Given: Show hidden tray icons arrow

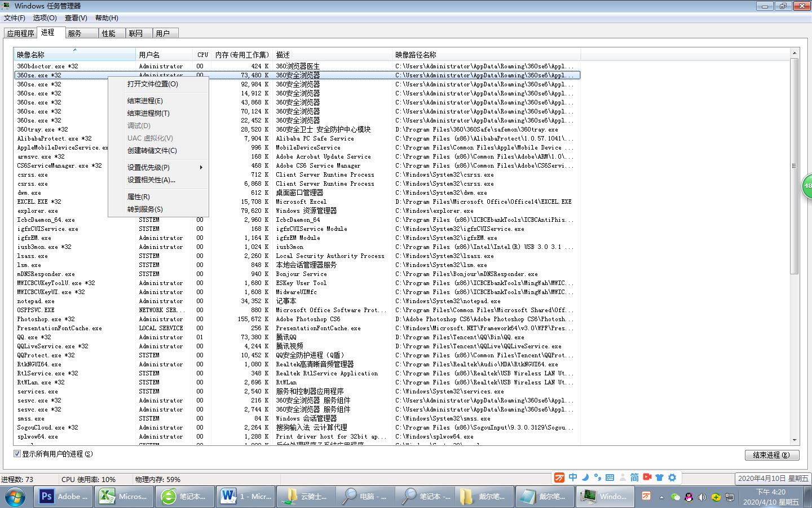Looking at the screenshot, I should (x=663, y=497).
